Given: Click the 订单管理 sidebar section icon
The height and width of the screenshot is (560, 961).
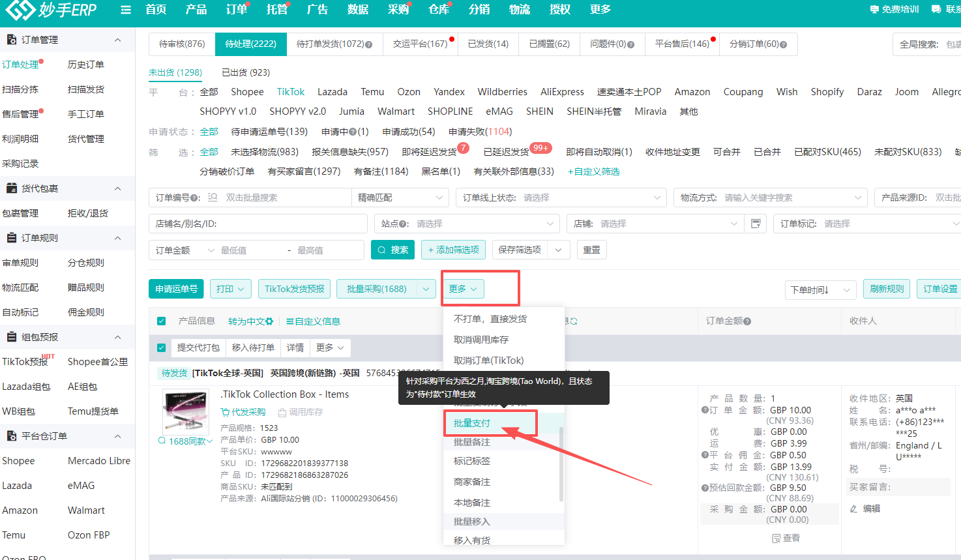Looking at the screenshot, I should tap(12, 40).
